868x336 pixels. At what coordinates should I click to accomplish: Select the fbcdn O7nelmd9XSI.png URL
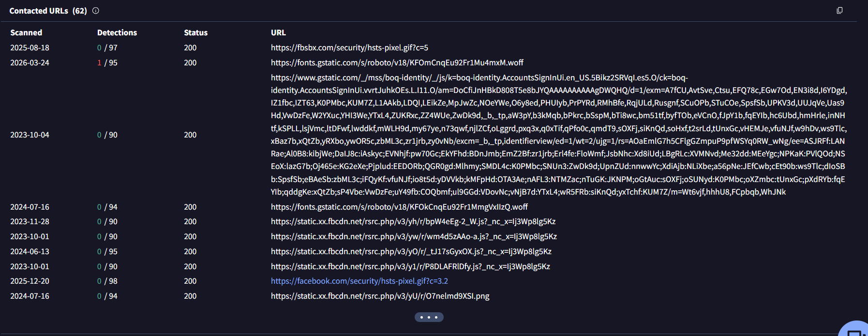(x=380, y=296)
